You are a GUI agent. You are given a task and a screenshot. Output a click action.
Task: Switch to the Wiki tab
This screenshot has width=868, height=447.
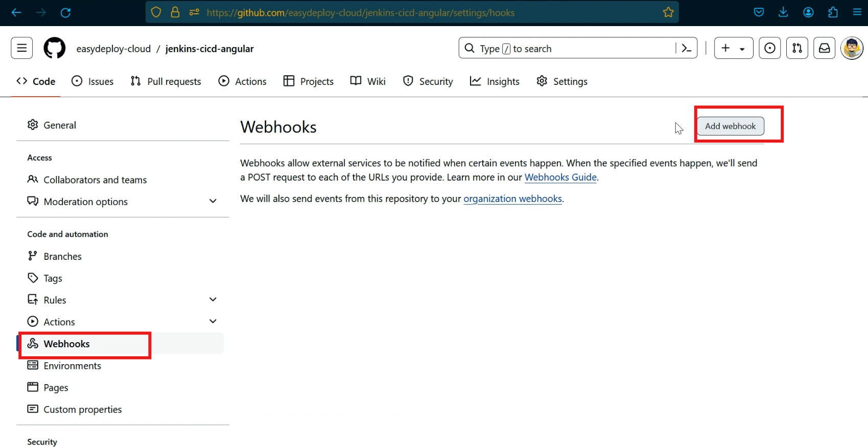coord(368,81)
